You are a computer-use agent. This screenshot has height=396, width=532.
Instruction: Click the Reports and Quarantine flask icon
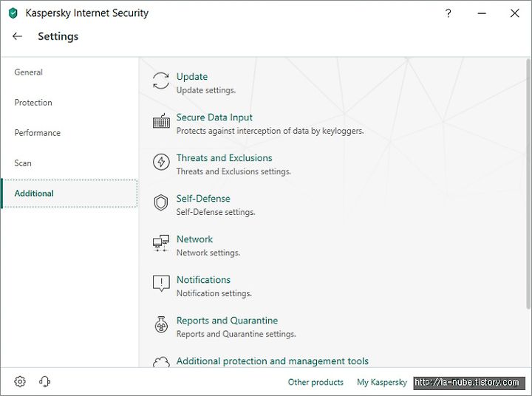pyautogui.click(x=161, y=324)
